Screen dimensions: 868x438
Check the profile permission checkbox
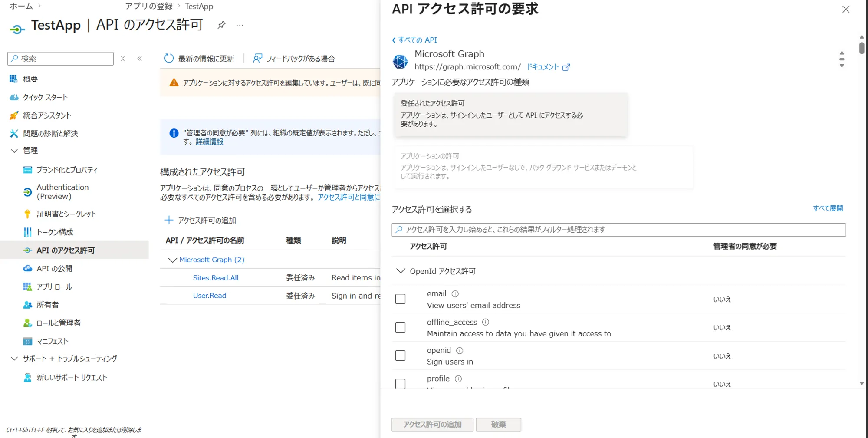coord(400,384)
